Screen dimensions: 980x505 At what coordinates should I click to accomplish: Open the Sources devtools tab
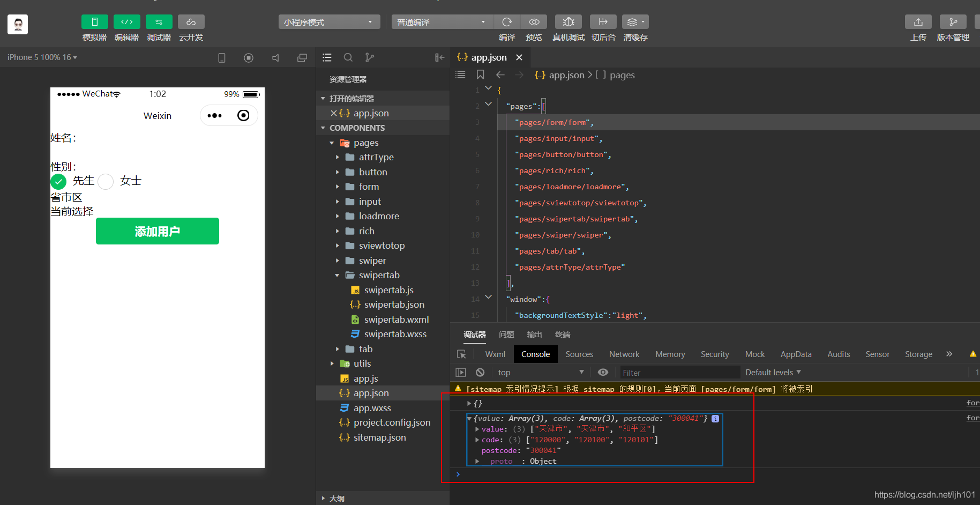[579, 354]
